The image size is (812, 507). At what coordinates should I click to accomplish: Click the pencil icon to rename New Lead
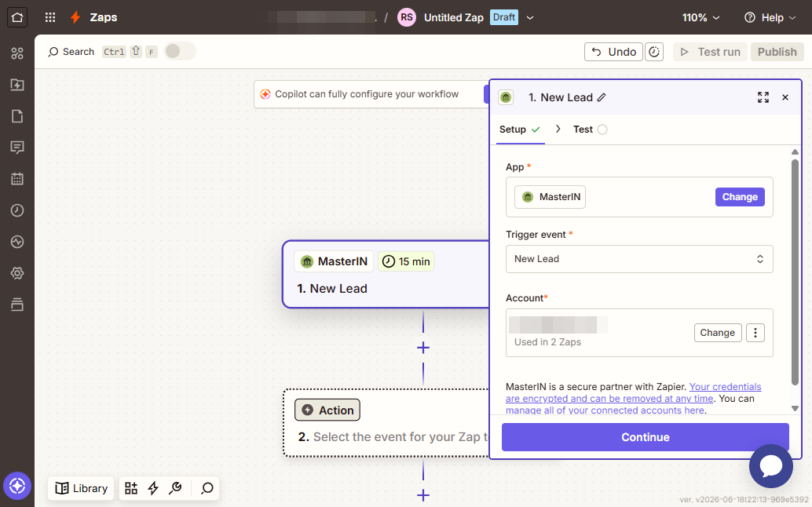(602, 97)
